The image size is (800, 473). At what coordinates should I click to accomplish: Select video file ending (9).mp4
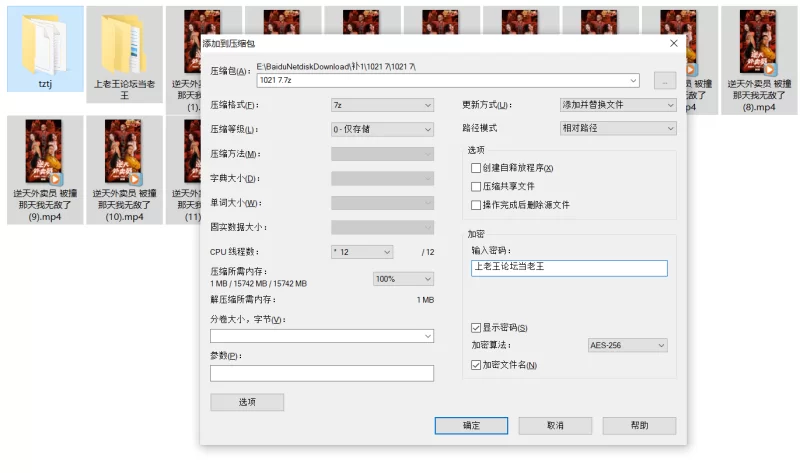tap(45, 170)
